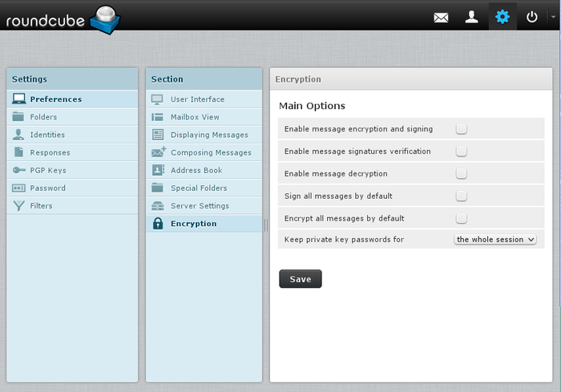Click the Preferences monitor icon

[x=18, y=99]
